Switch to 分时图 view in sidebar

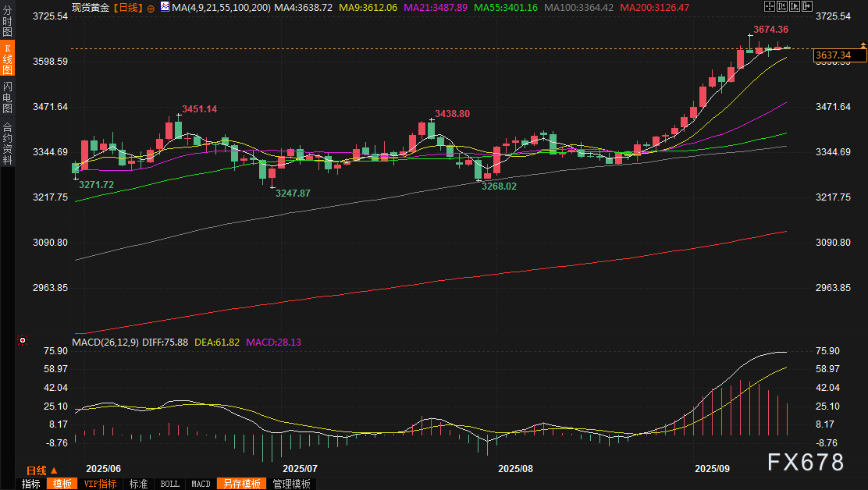[7, 21]
